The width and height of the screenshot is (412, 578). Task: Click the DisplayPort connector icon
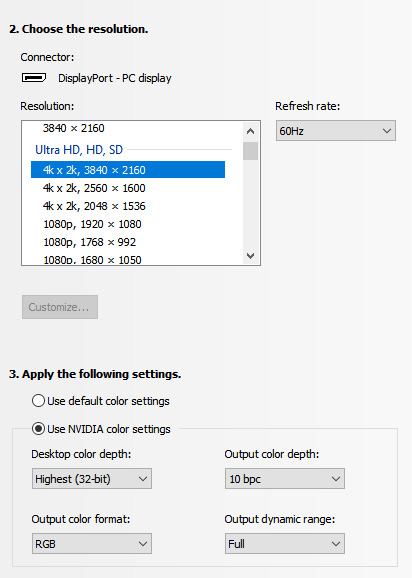coord(34,78)
